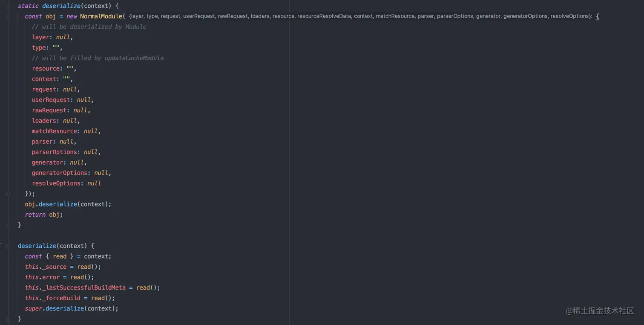The width and height of the screenshot is (644, 325).
Task: Collapse the static deserialize method fold marker
Action: pyautogui.click(x=8, y=6)
